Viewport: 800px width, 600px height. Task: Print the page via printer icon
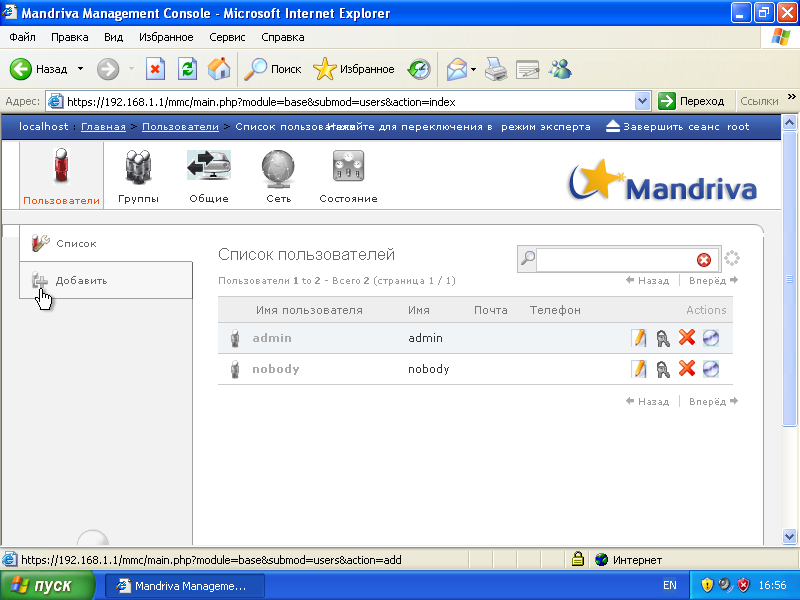tap(496, 69)
